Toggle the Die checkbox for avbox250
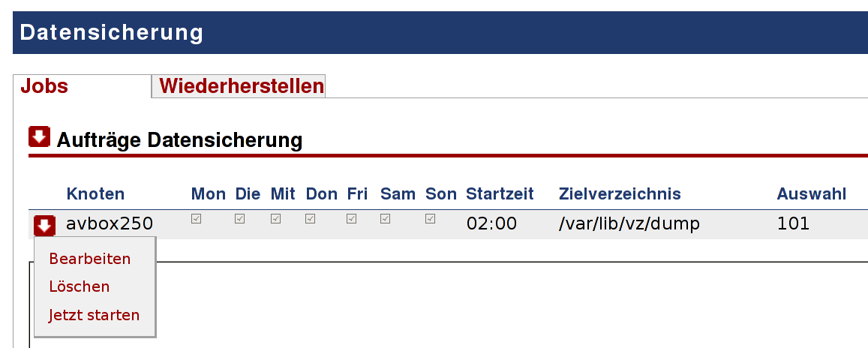Viewport: 868px width, 348px height. click(240, 218)
